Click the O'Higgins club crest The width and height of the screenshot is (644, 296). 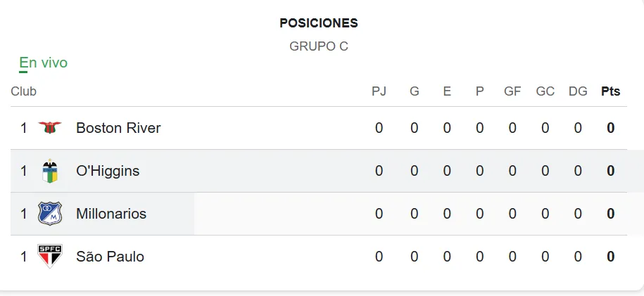pyautogui.click(x=50, y=171)
